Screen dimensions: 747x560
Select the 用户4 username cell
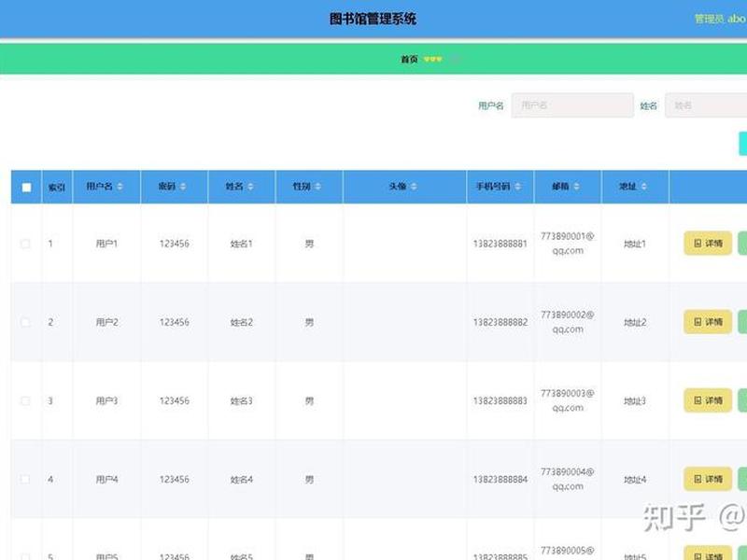[106, 480]
